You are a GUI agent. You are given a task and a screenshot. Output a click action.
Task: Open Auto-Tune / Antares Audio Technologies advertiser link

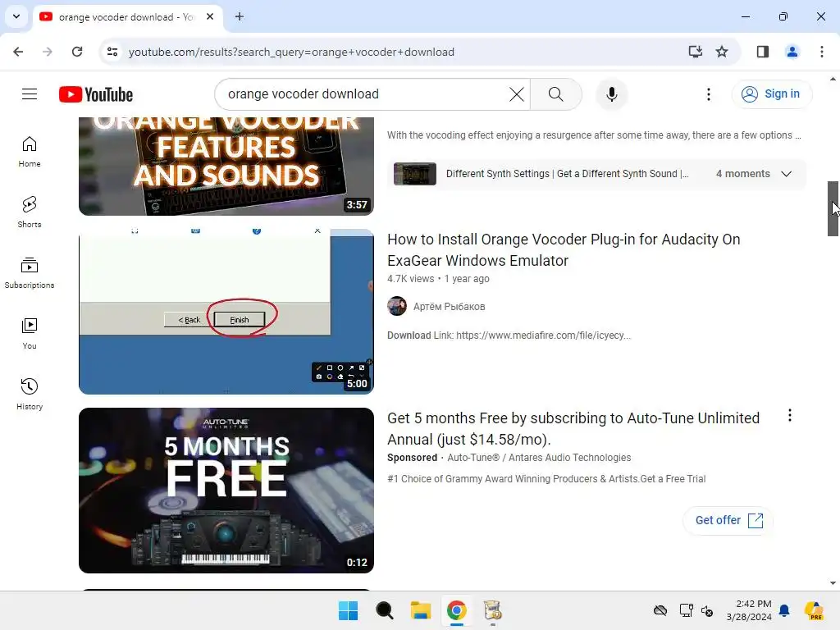(539, 458)
